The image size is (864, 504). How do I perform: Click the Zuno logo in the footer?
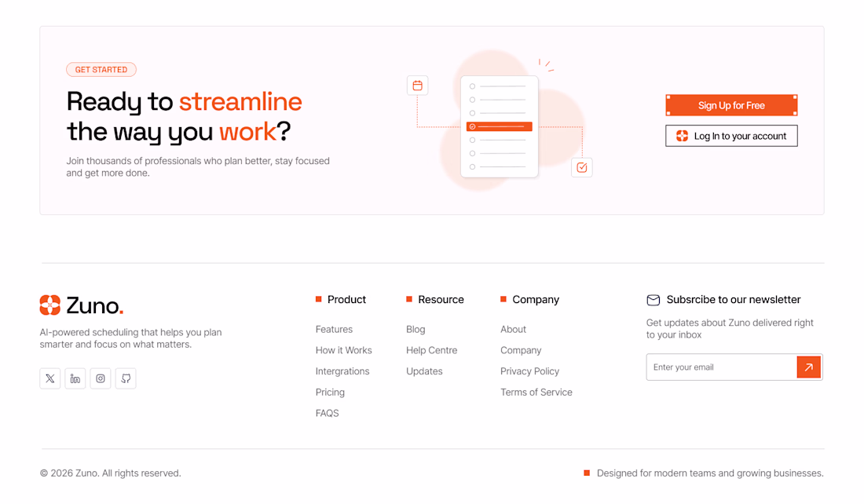tap(82, 305)
